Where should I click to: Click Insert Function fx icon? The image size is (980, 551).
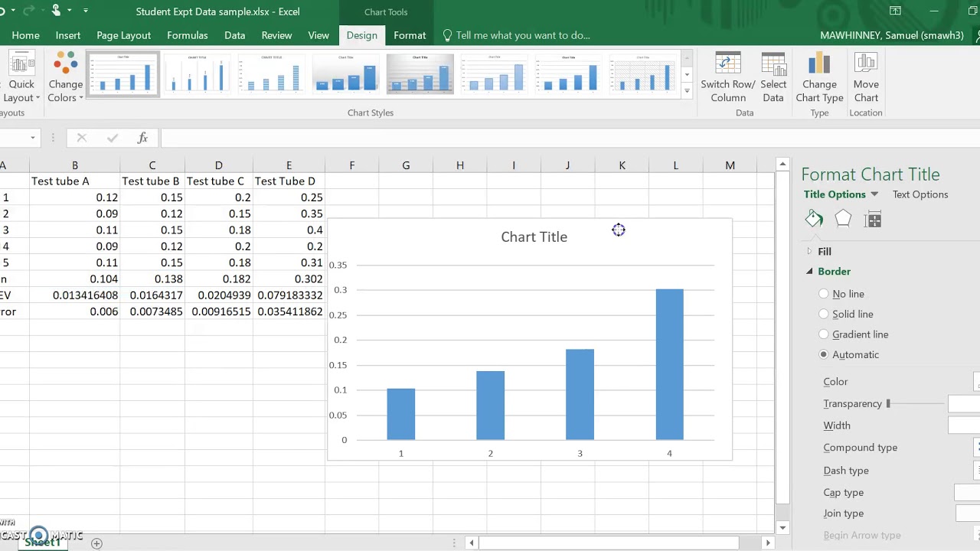pyautogui.click(x=142, y=138)
